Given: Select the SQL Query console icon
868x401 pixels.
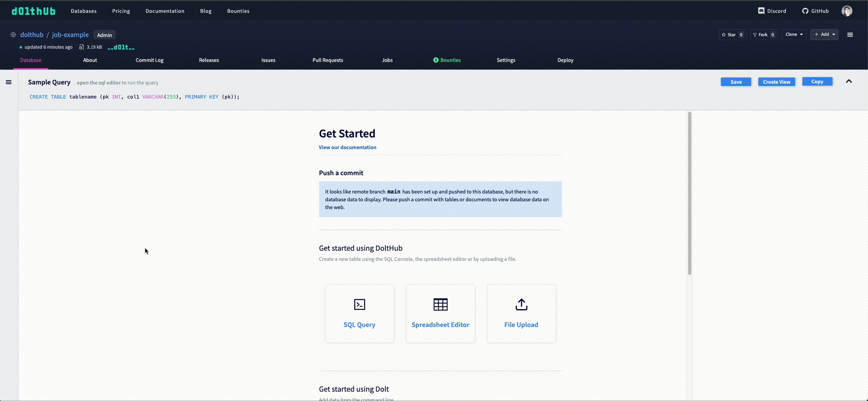Looking at the screenshot, I should [359, 304].
